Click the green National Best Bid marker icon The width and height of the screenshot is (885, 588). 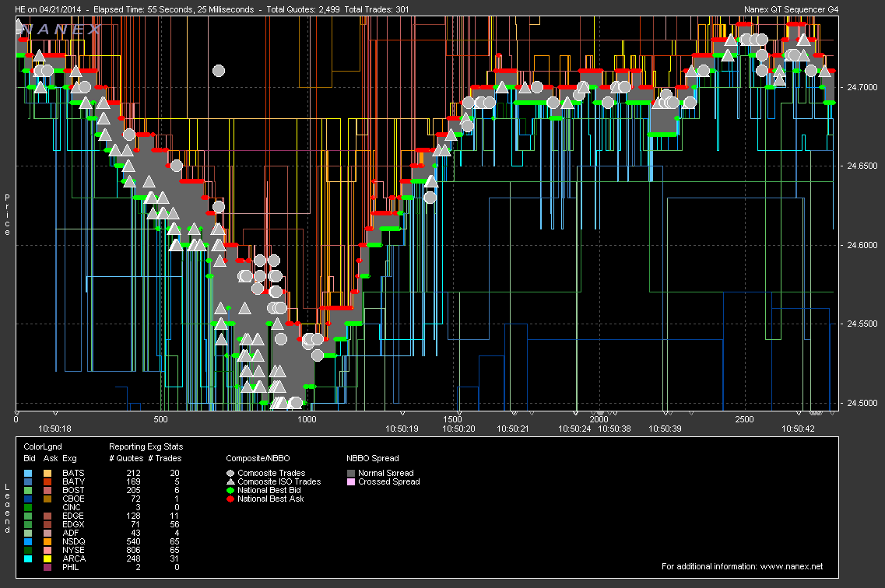(230, 491)
